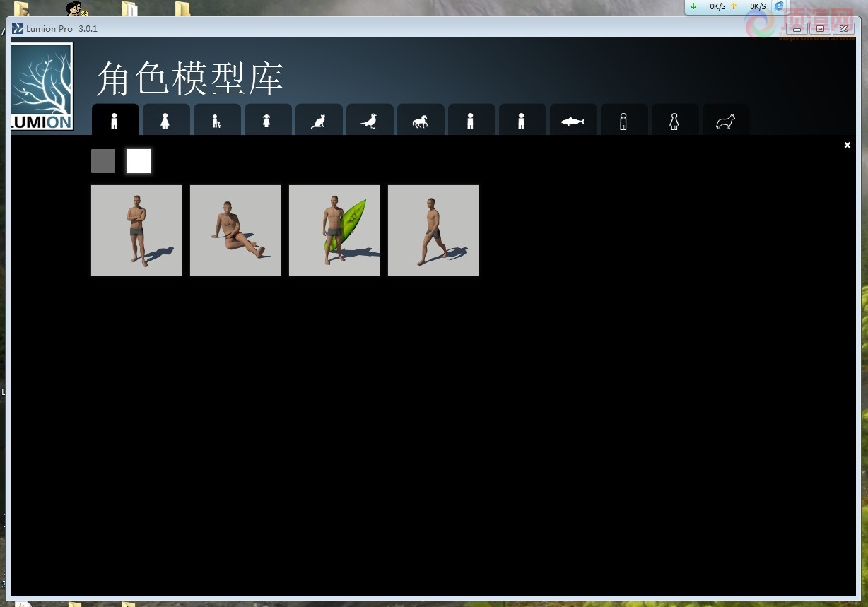Close the character library with white X
Image resolution: width=868 pixels, height=607 pixels.
pyautogui.click(x=848, y=145)
